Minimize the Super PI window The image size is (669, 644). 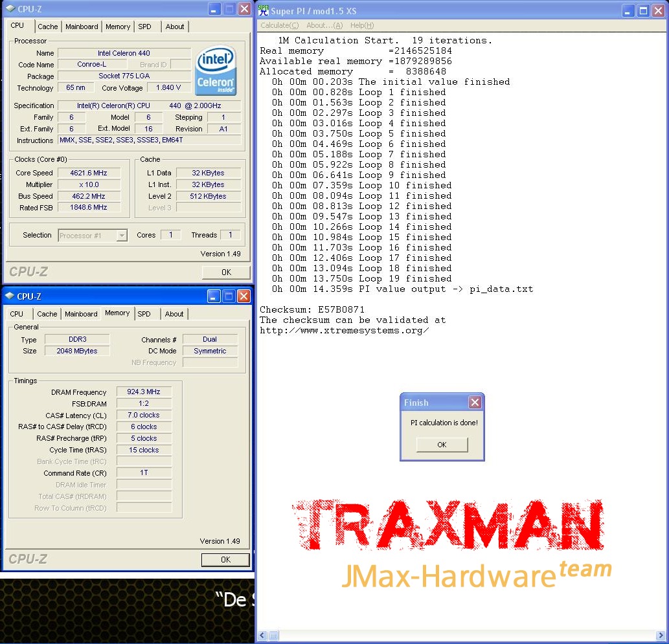pos(627,10)
